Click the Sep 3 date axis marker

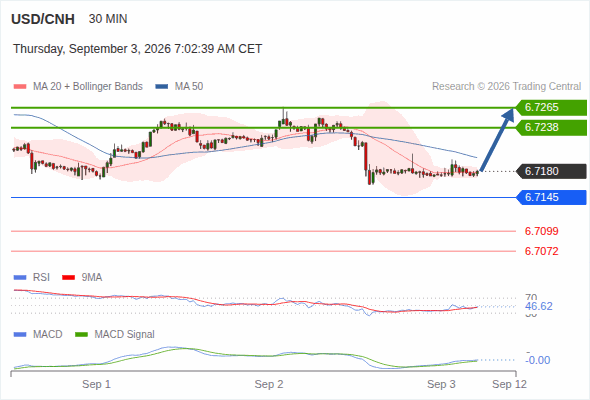pyautogui.click(x=441, y=384)
